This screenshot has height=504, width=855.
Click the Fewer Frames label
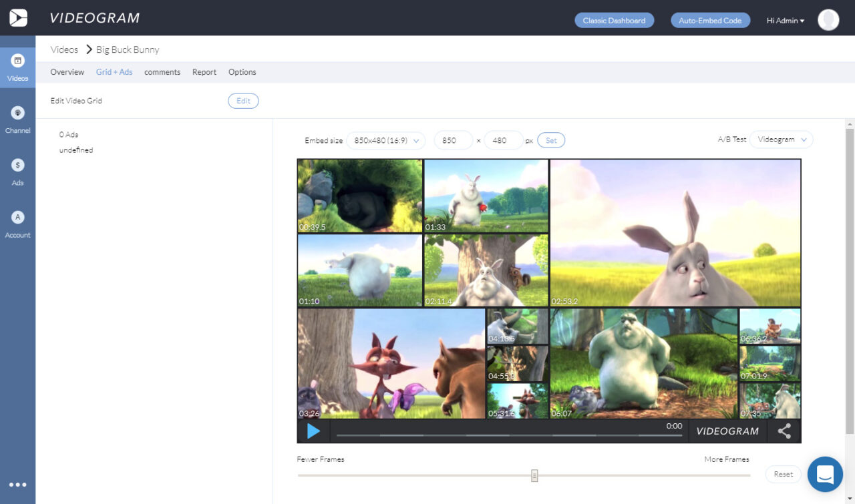click(x=321, y=459)
